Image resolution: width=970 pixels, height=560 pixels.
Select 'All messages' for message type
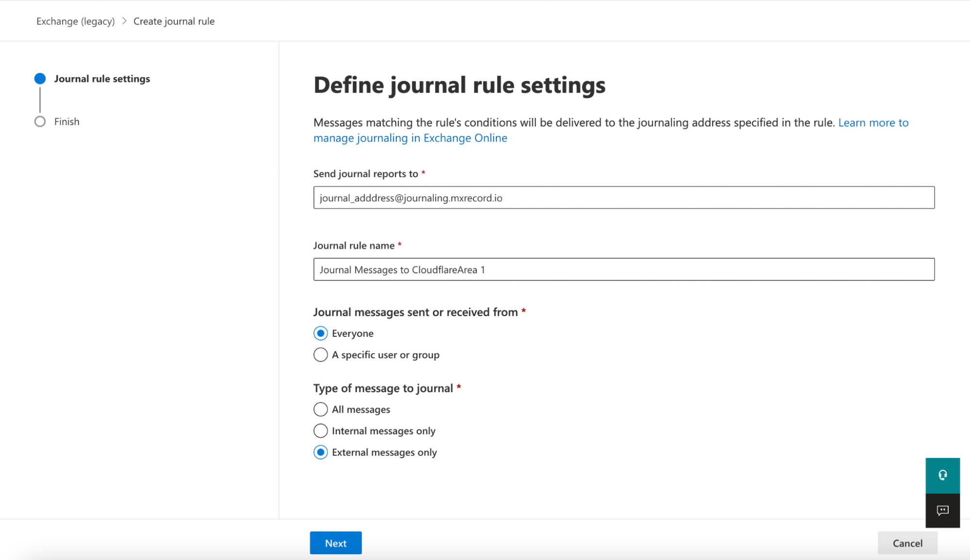point(320,409)
